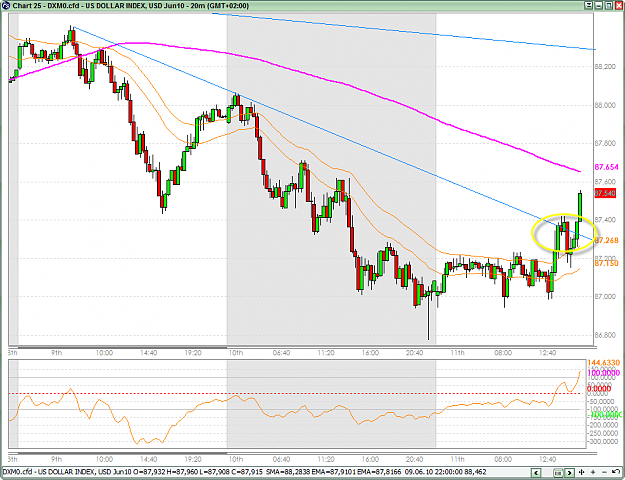The image size is (625, 480).
Task: Maximize the Chart 25 window
Action: pos(608,5)
